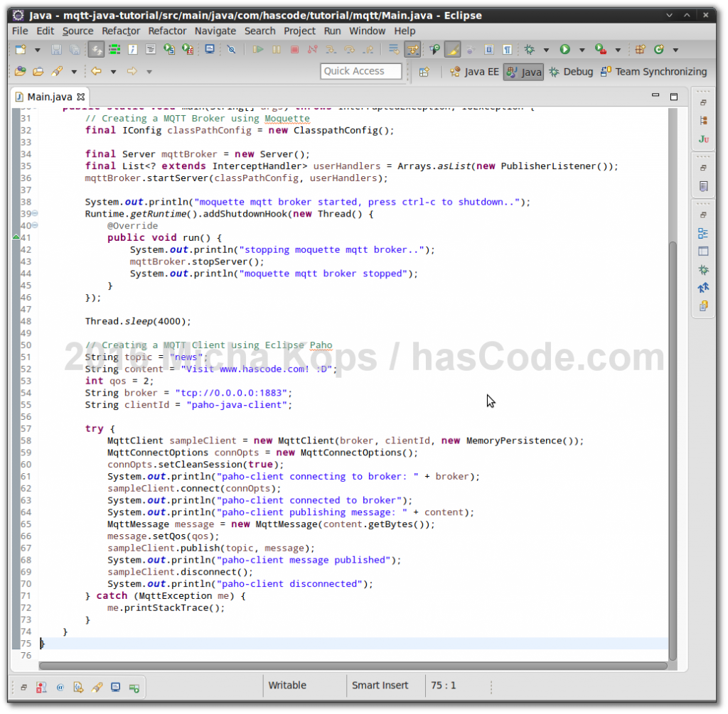The image size is (728, 714).
Task: Open the JUnit view on the right sidebar
Action: tap(702, 139)
